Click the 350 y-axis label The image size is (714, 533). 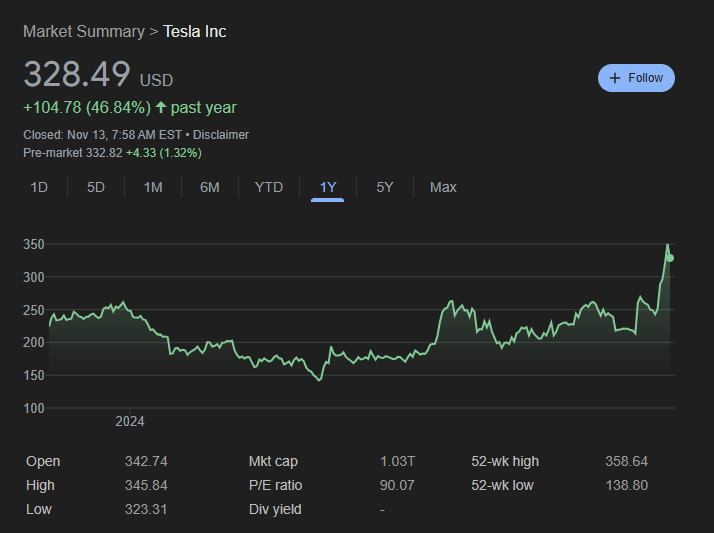click(x=34, y=244)
